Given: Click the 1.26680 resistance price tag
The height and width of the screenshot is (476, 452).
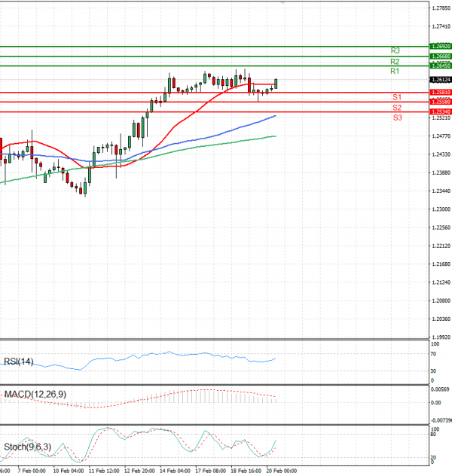Looking at the screenshot, I should click(441, 56).
